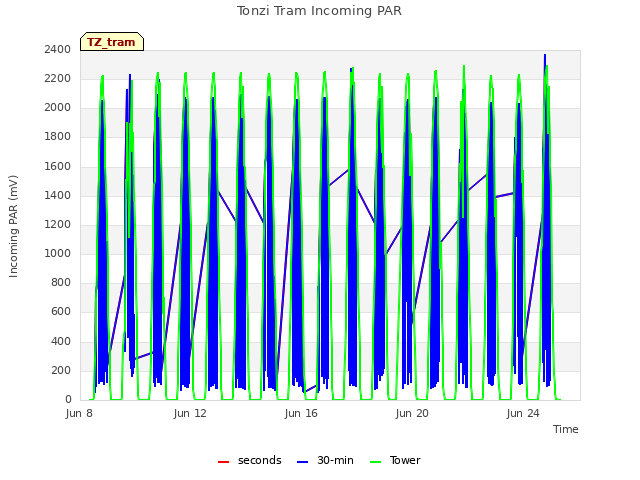Click the 800 y-axis tick label
The width and height of the screenshot is (640, 480).
(61, 282)
